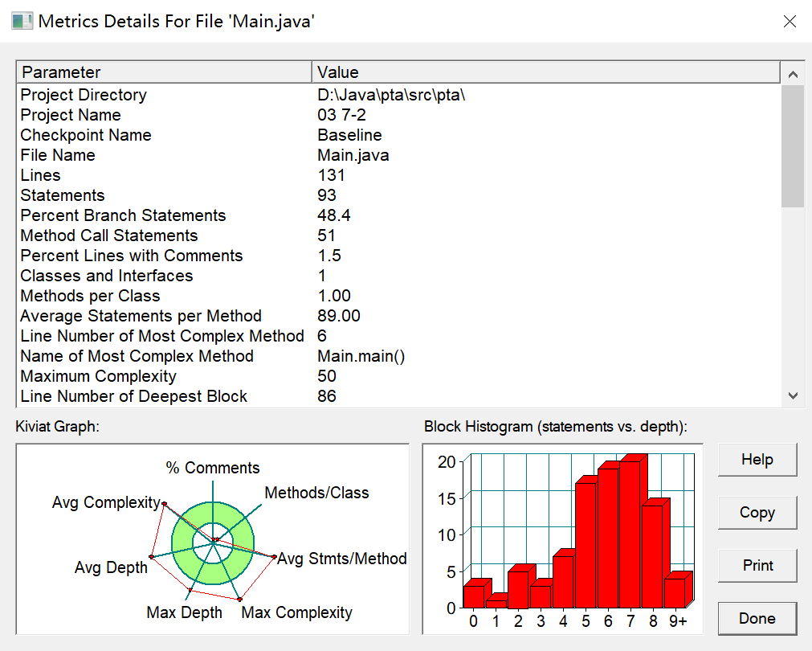The image size is (812, 651).
Task: Click the value 'Baseline'
Action: 349,135
